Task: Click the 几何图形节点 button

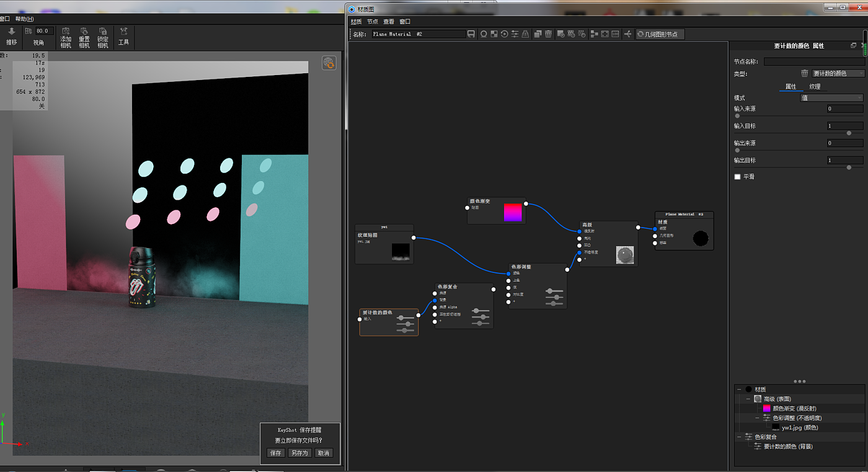Action: click(661, 34)
